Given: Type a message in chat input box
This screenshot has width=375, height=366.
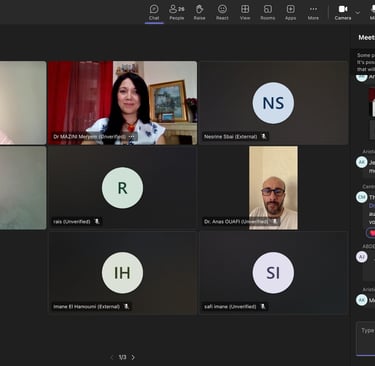Looking at the screenshot, I should coord(366,338).
